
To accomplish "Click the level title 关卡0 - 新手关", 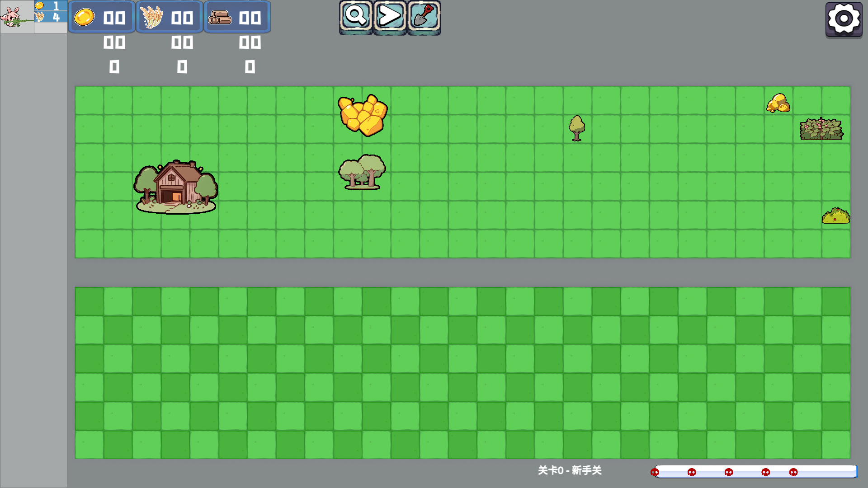I will coord(570,470).
